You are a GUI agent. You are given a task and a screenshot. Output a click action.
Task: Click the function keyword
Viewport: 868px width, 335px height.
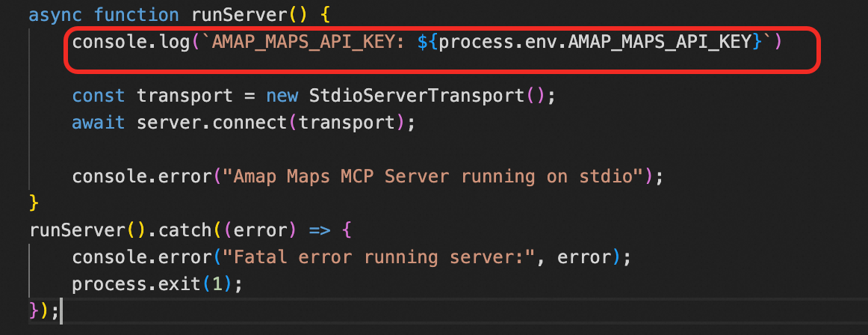tap(137, 15)
